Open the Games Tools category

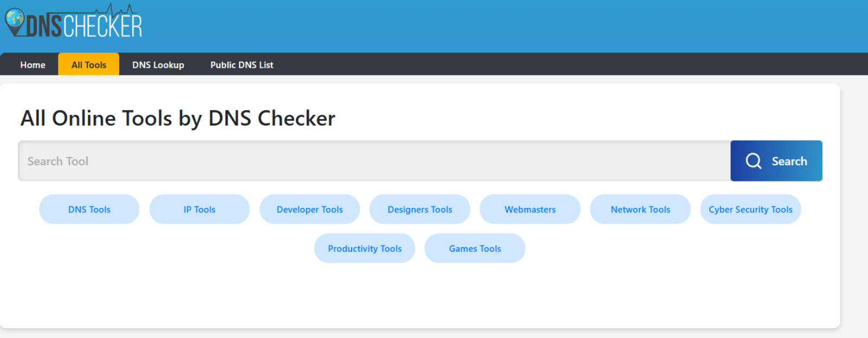coord(475,249)
